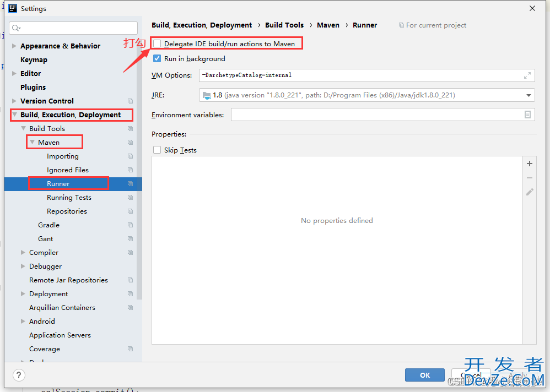Expand the Deployment node arrow
This screenshot has height=392, width=550.
click(x=23, y=293)
